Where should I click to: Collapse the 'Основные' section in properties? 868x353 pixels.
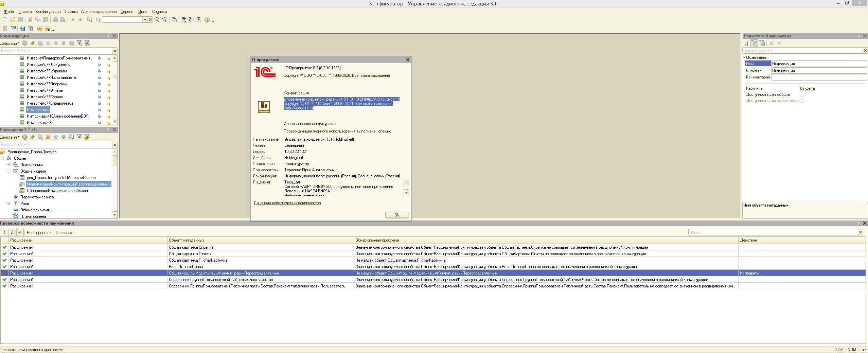744,57
